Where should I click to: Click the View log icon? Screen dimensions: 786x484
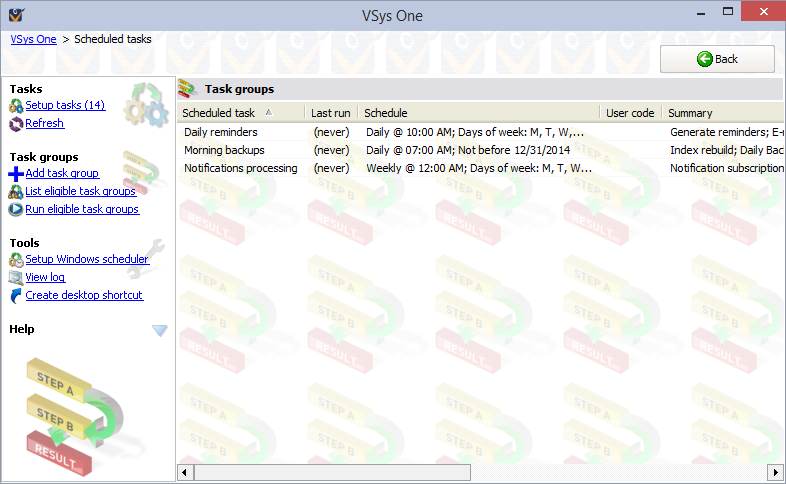point(16,278)
